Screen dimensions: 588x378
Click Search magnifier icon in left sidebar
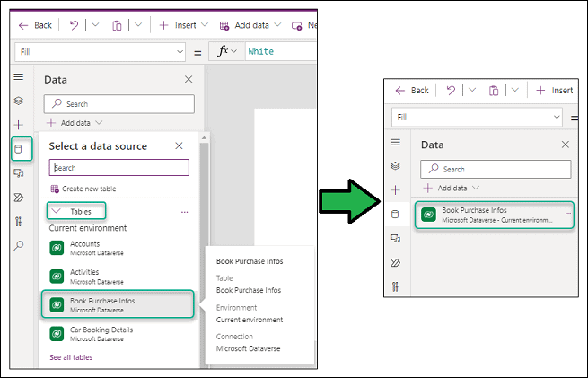coord(18,246)
